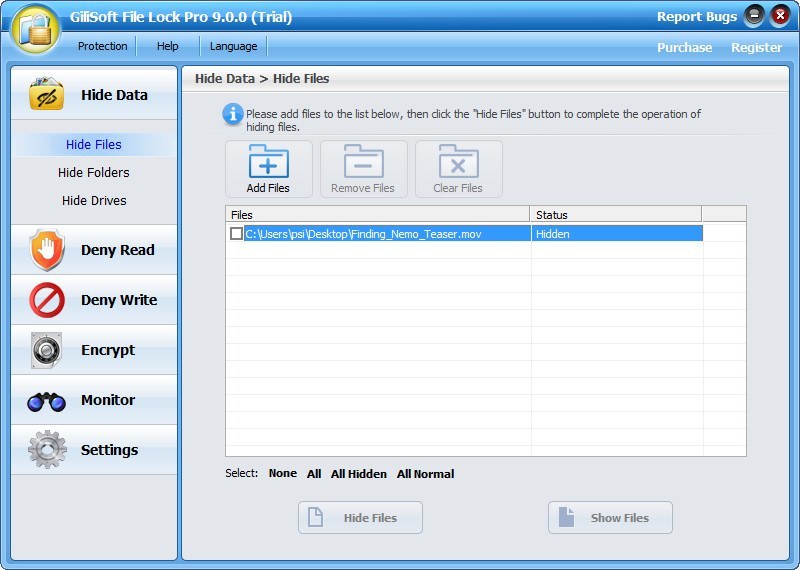This screenshot has height=570, width=800.
Task: Click the Status column header
Action: click(616, 214)
